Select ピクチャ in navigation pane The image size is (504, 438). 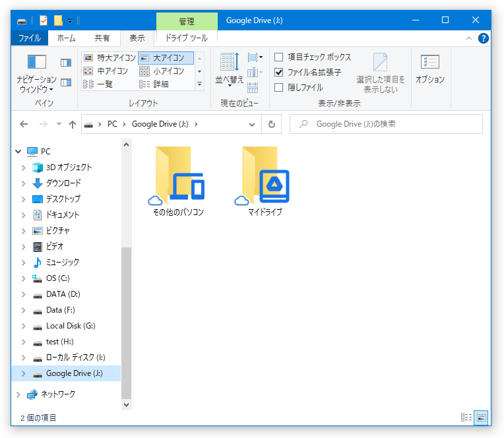[58, 231]
